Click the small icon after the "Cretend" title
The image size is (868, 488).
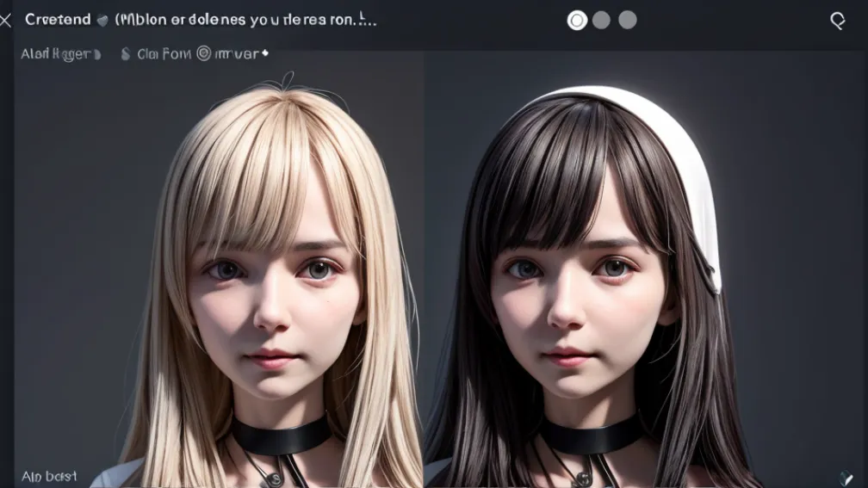pos(102,21)
